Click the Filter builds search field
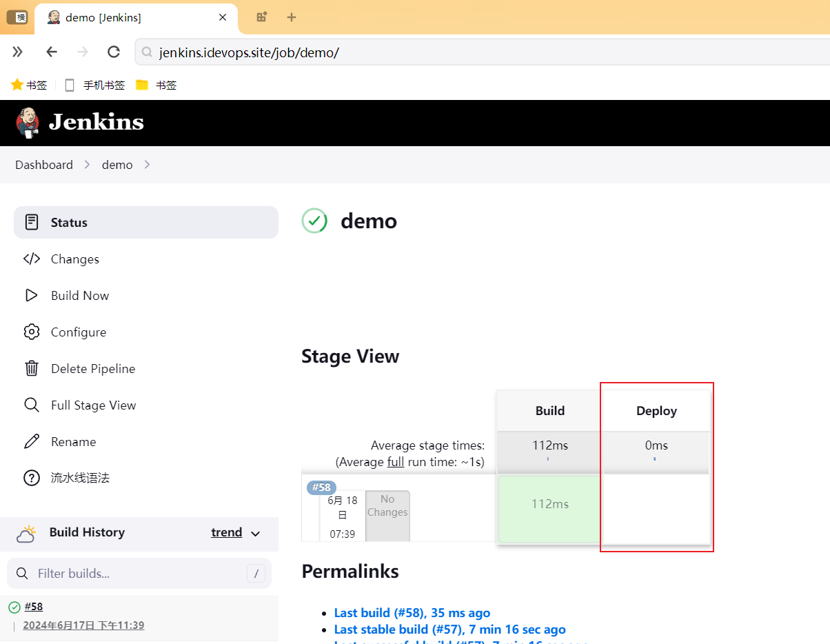The image size is (830, 644). coord(139,574)
